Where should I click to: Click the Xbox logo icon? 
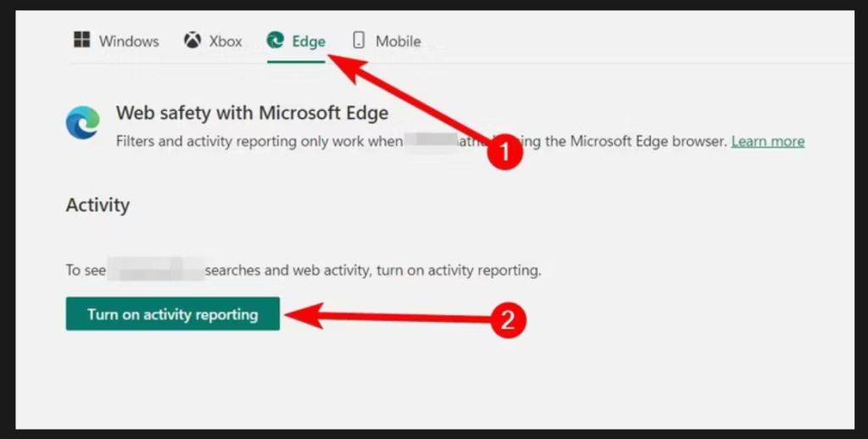point(192,40)
